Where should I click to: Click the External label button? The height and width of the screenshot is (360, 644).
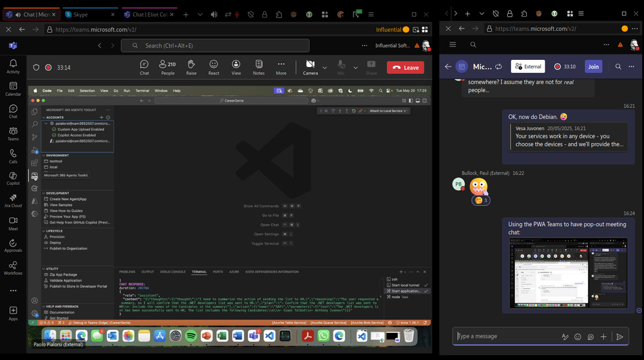[x=528, y=66]
